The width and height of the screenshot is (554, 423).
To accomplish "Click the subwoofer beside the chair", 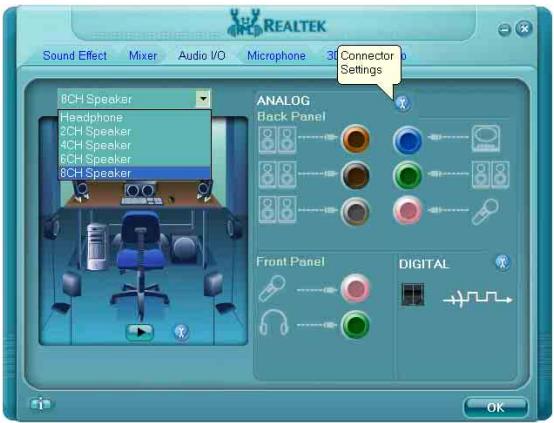I will (184, 248).
